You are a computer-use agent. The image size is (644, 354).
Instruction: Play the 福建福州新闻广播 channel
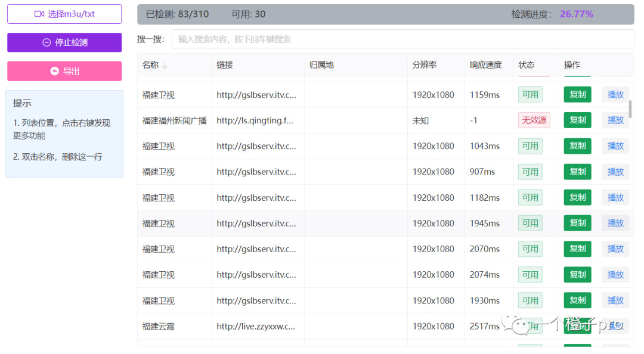(615, 120)
